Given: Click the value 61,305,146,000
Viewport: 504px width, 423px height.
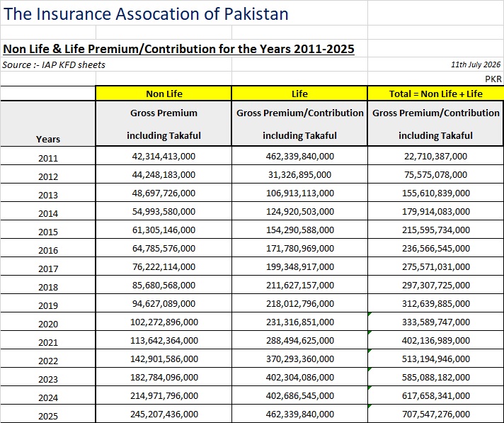Looking at the screenshot, I should click(x=164, y=230).
